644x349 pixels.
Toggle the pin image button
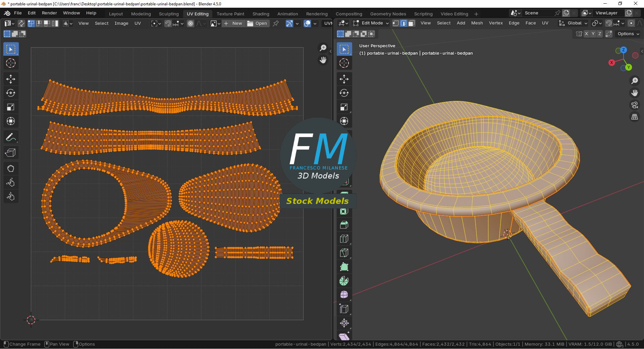(276, 23)
